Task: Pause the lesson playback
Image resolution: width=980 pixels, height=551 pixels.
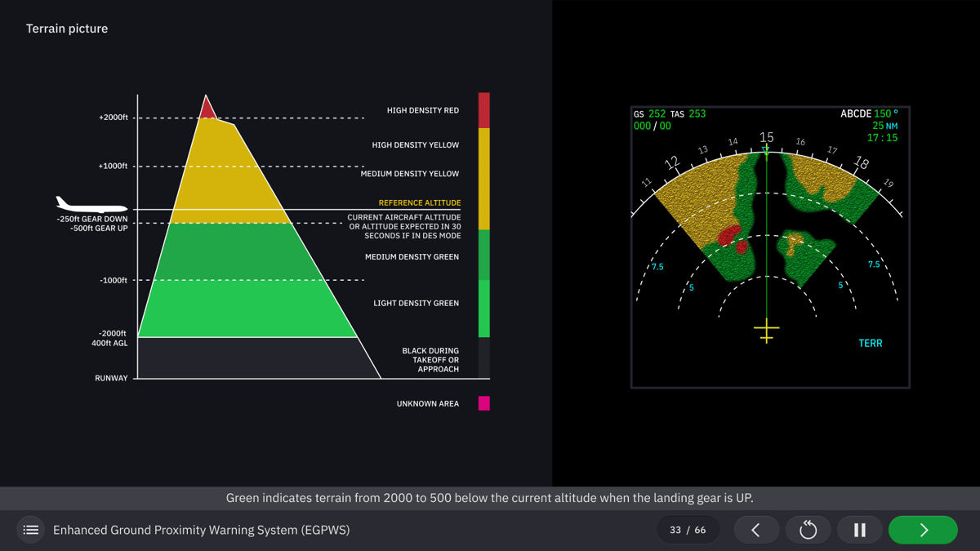Action: coord(859,530)
